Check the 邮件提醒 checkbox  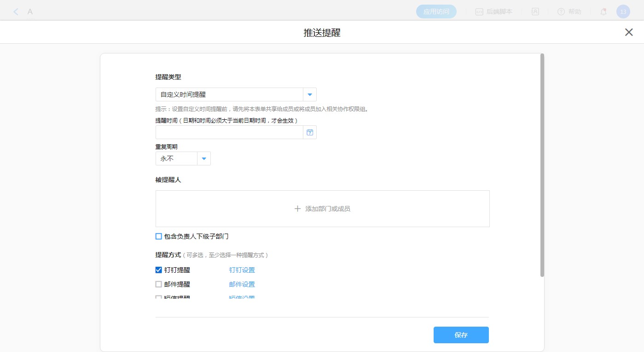pos(159,284)
